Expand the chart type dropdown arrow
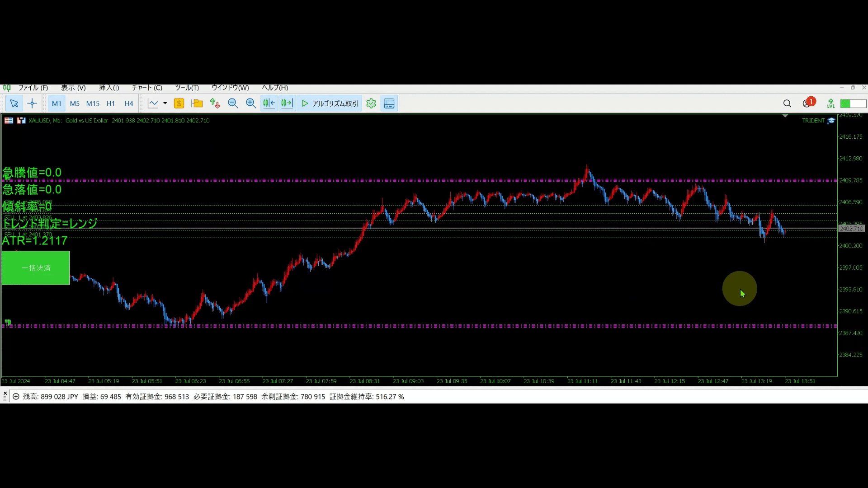 (165, 103)
